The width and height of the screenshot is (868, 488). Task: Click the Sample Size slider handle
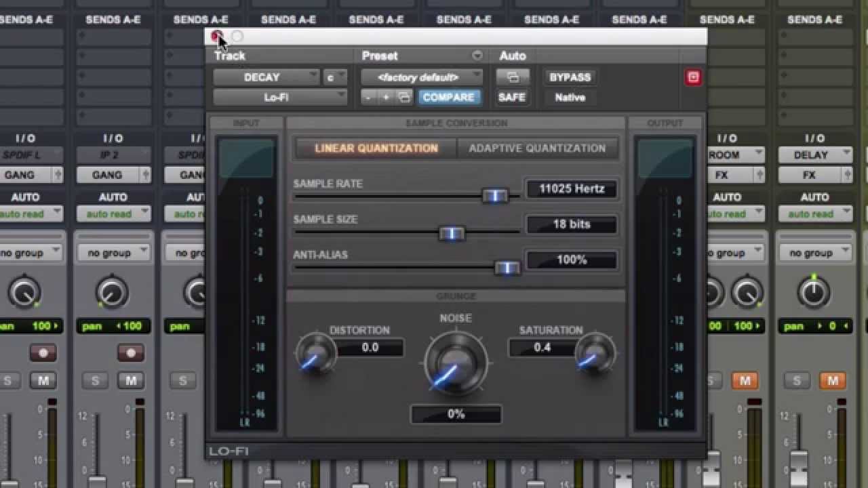pos(452,233)
